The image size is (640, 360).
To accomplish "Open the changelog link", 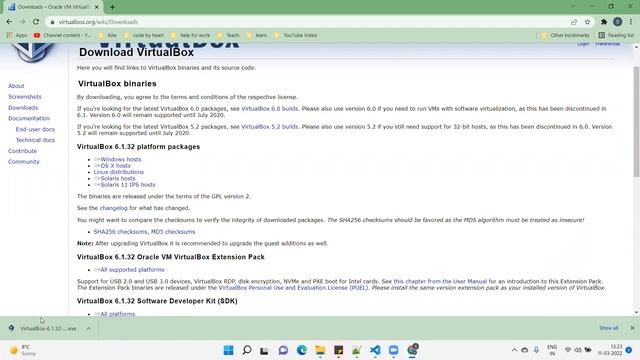I will 113,208.
